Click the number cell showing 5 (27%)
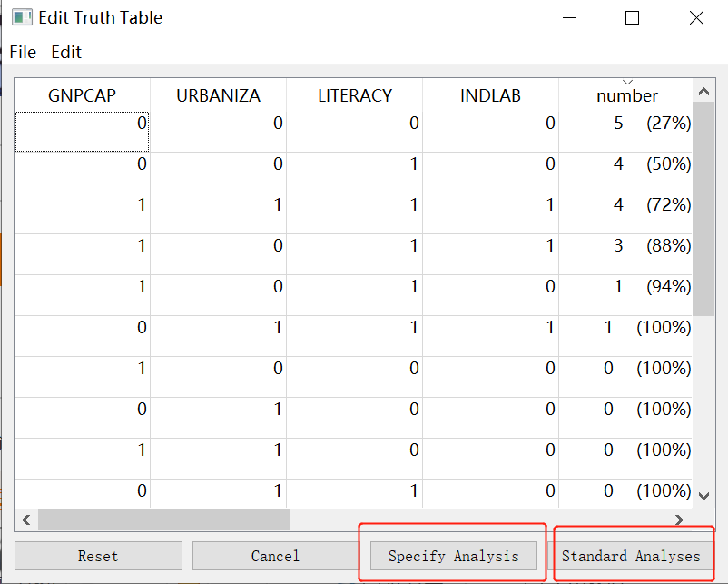728x584 pixels. coord(626,123)
